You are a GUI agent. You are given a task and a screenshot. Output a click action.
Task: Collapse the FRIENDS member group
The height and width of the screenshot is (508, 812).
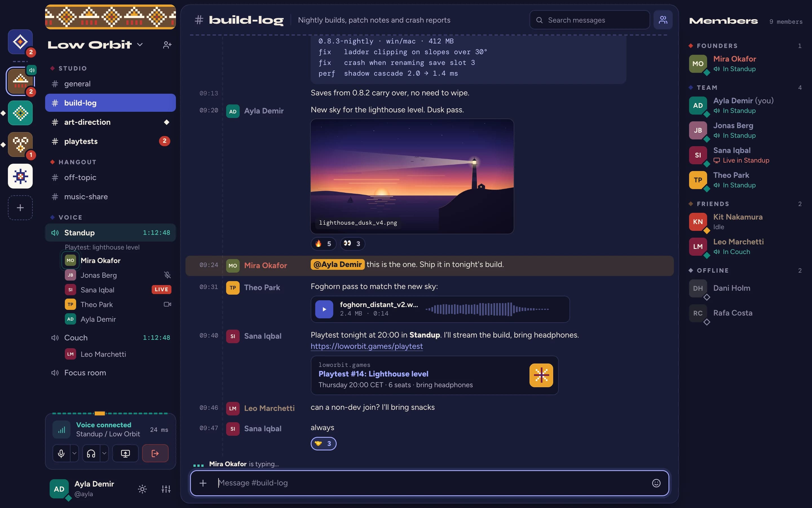(x=709, y=204)
